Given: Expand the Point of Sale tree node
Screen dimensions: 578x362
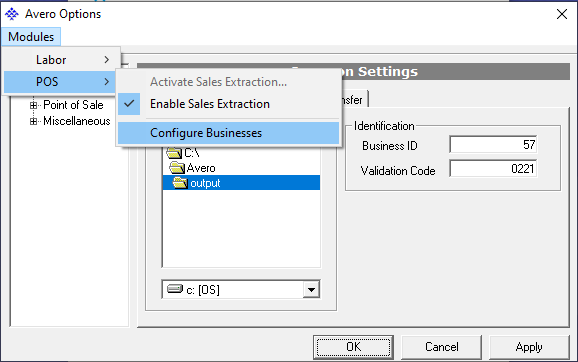Looking at the screenshot, I should coord(33,105).
